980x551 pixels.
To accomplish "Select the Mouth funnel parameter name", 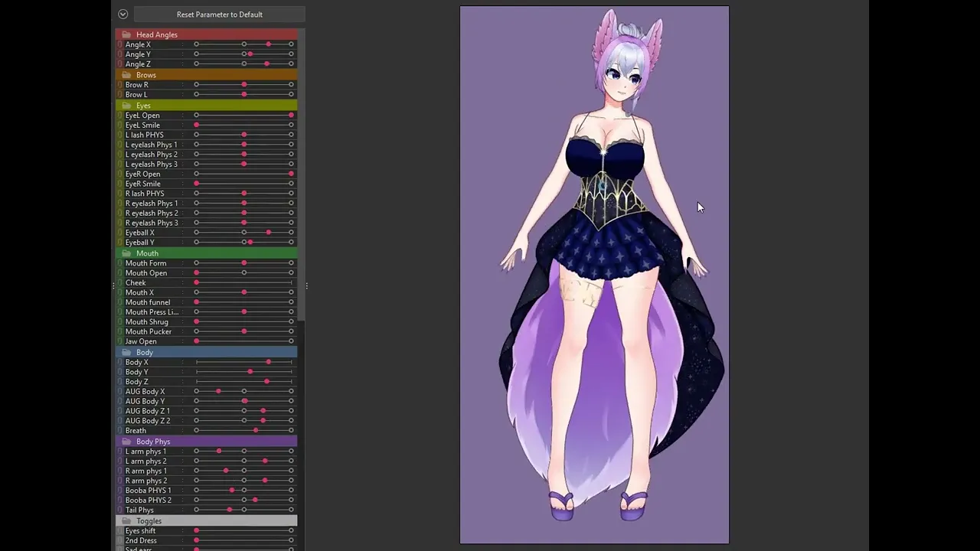I will 148,302.
